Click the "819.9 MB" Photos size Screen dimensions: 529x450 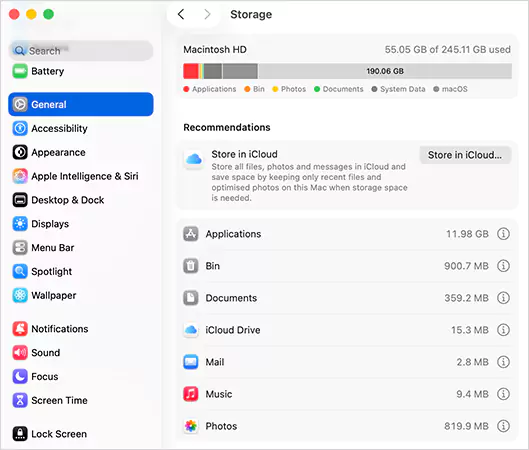[466, 426]
